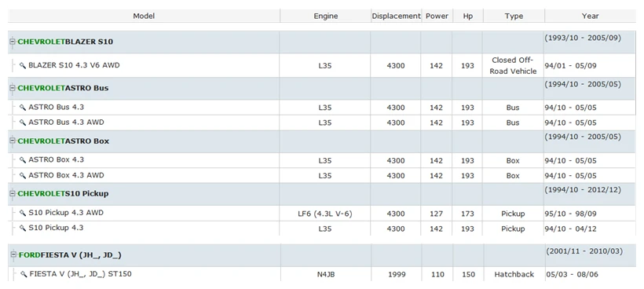Screen dimensions: 644x289
Task: Click magnifier icon beside FIESTA V ST150
Action: (24, 274)
